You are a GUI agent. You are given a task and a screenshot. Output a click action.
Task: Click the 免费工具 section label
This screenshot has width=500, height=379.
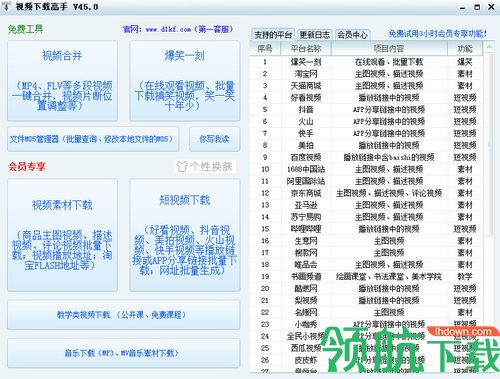[25, 29]
